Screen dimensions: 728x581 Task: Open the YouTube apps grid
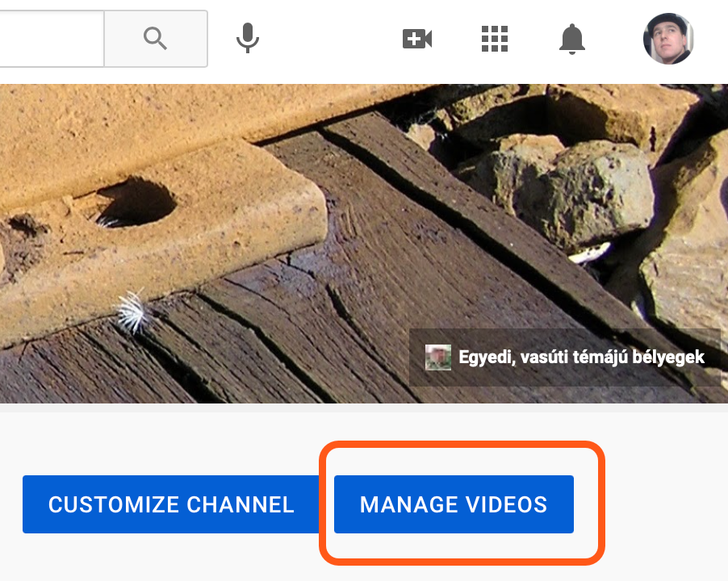pyautogui.click(x=495, y=39)
